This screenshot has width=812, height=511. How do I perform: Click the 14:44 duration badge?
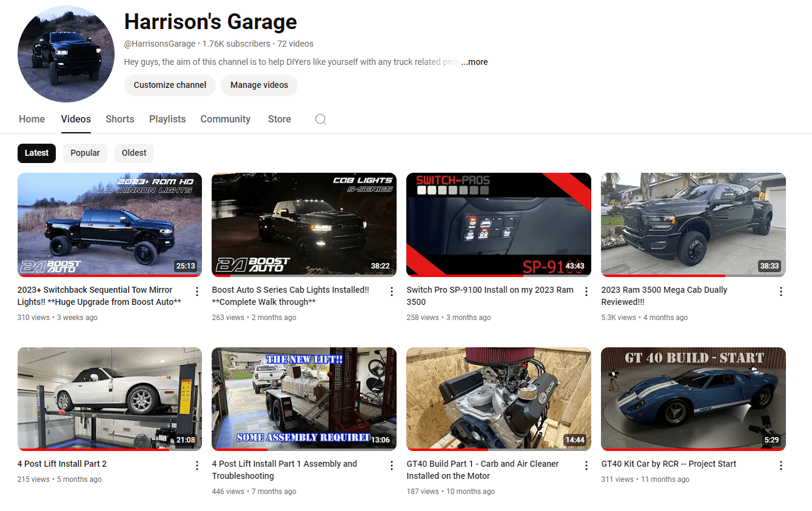[574, 440]
